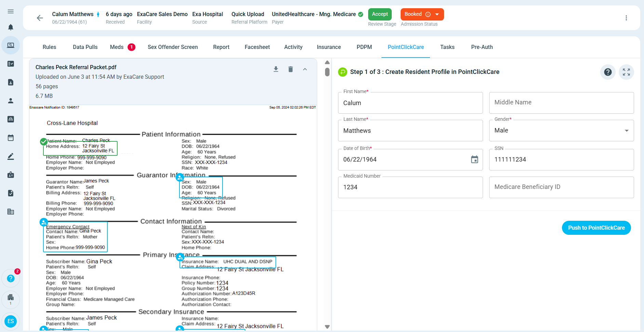This screenshot has width=644, height=332.
Task: Click the Middle Name field
Action: tap(561, 103)
